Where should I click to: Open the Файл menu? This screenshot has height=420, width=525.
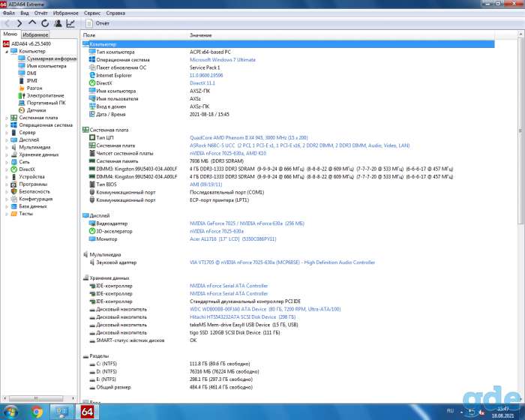[9, 13]
